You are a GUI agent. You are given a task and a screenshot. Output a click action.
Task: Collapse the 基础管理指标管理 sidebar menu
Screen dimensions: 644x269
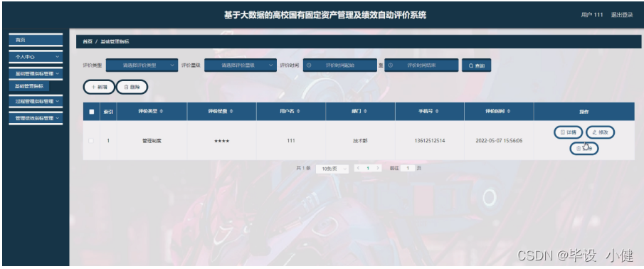pos(36,73)
